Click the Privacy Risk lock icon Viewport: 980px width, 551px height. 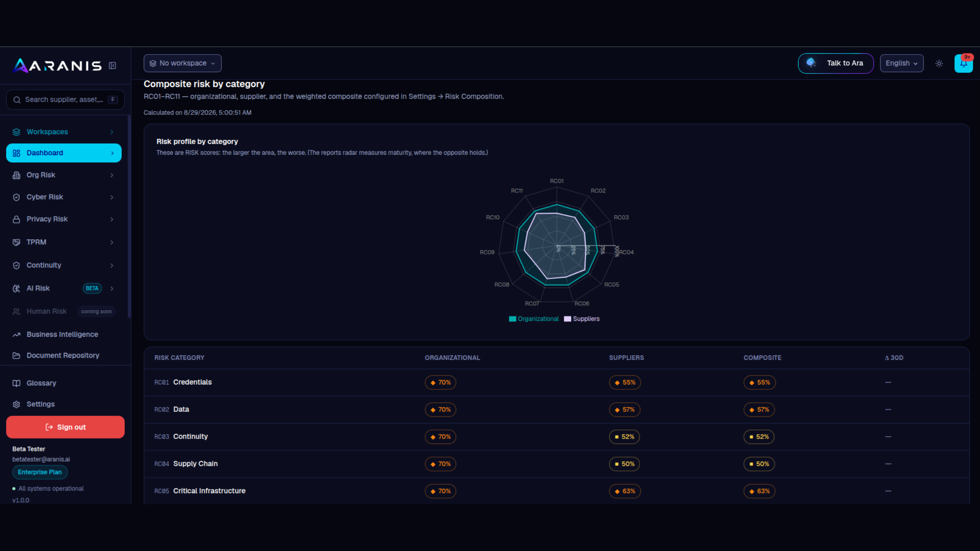pos(16,219)
